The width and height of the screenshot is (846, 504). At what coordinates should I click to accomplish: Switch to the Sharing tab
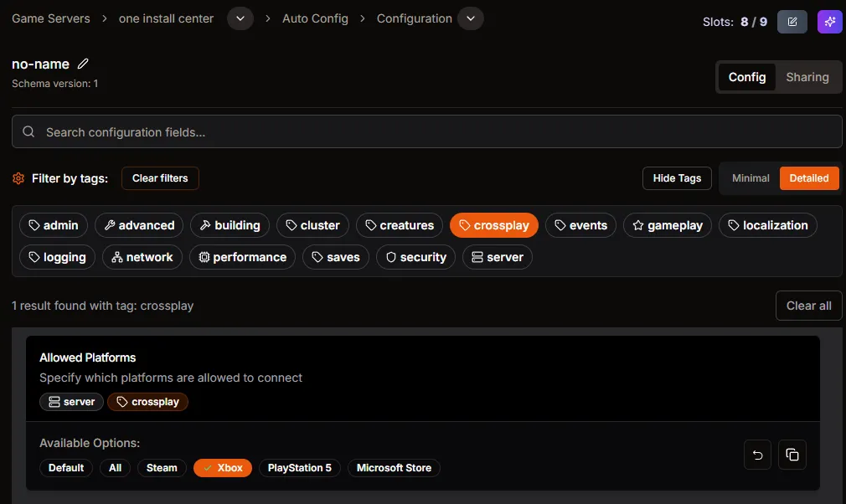pyautogui.click(x=807, y=76)
